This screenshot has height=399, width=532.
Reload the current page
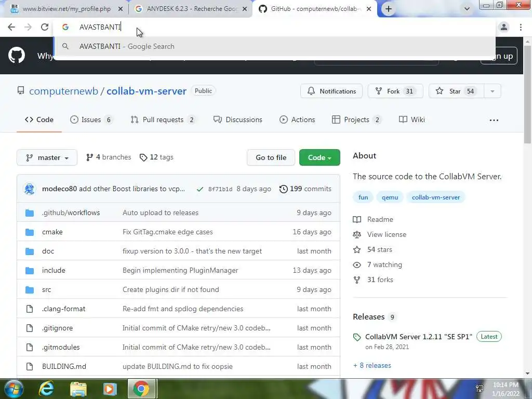coord(45,27)
